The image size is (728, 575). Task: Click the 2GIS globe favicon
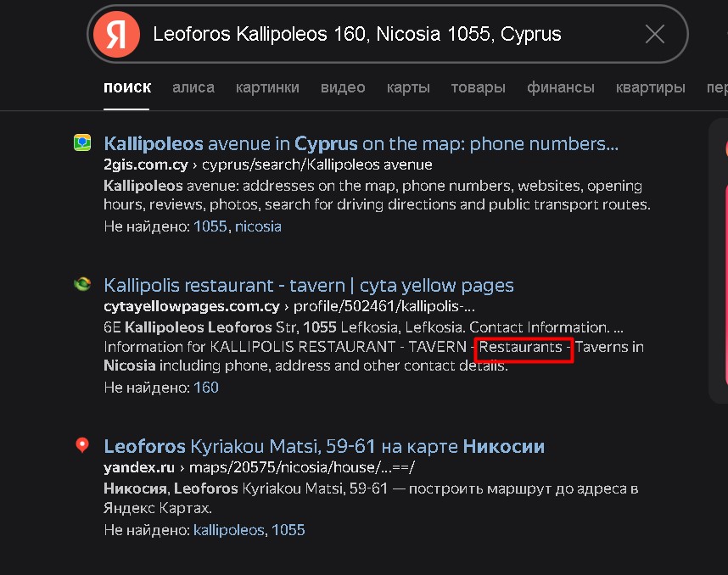pos(81,143)
